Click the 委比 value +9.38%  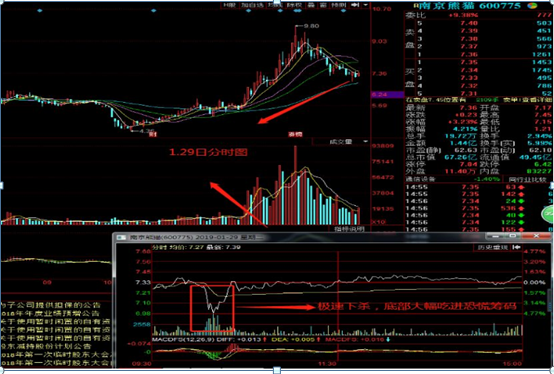[x=463, y=15]
